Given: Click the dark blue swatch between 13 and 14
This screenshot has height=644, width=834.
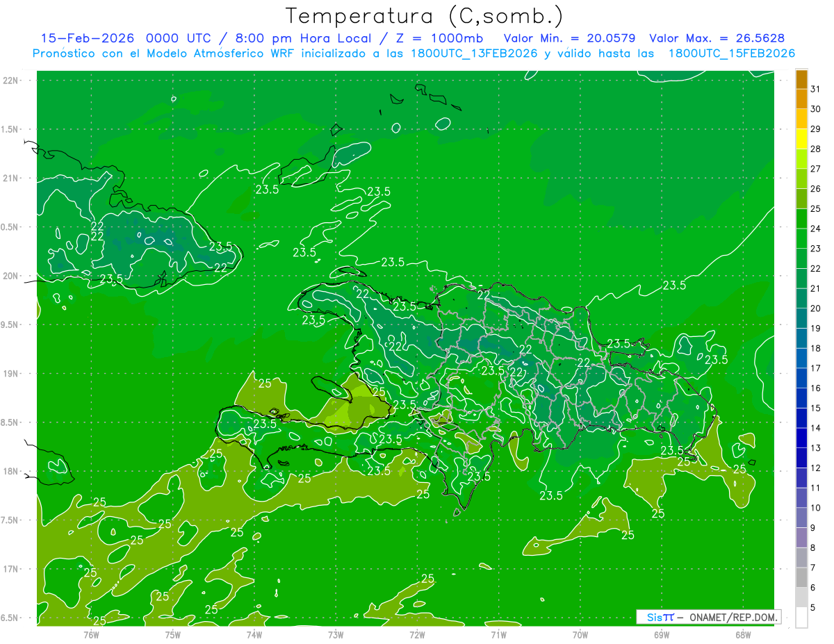Looking at the screenshot, I should click(801, 438).
